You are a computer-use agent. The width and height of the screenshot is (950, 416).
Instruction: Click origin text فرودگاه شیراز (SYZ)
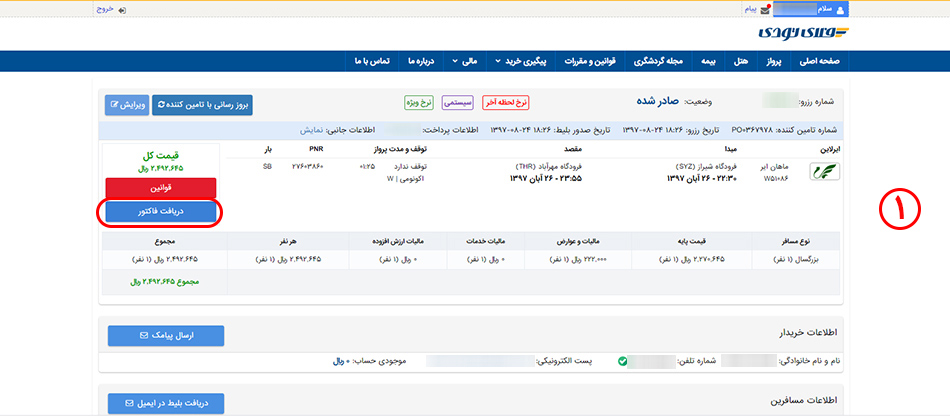[704, 166]
